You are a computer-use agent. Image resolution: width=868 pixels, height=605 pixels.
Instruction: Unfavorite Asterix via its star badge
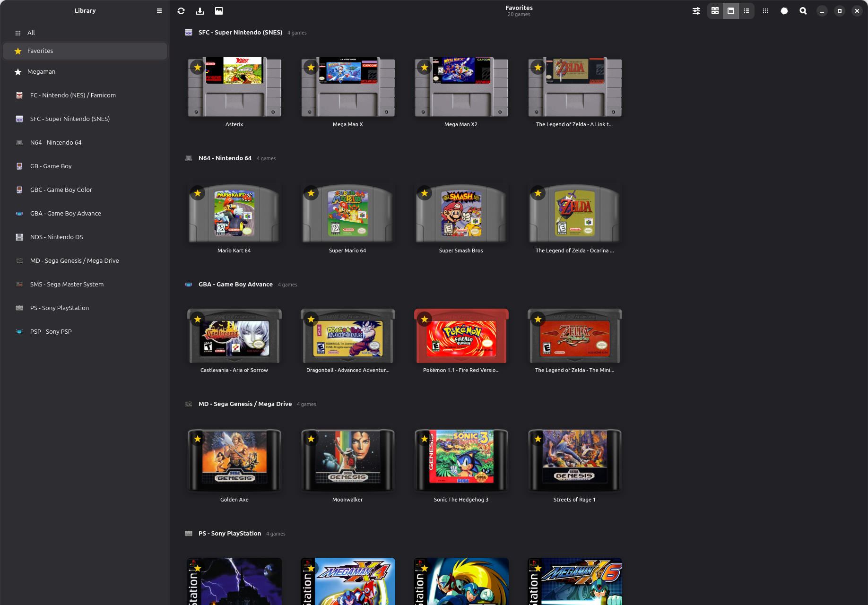(x=198, y=67)
